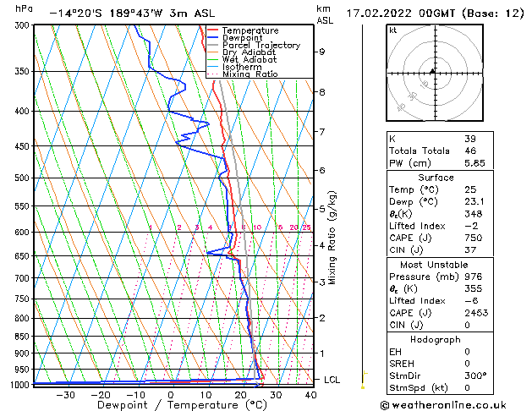Click the Parcel Trajectory legend item
Screen dimensions: 532x411
click(x=261, y=46)
